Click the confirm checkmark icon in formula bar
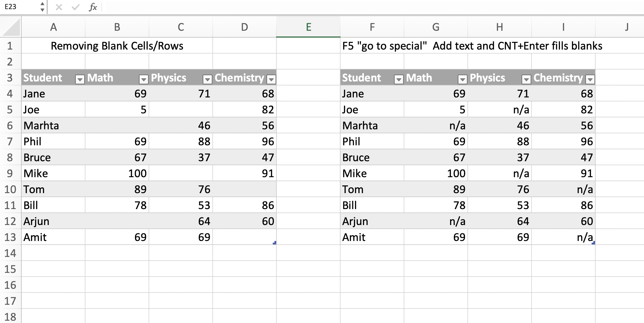The height and width of the screenshot is (323, 644). (75, 7)
